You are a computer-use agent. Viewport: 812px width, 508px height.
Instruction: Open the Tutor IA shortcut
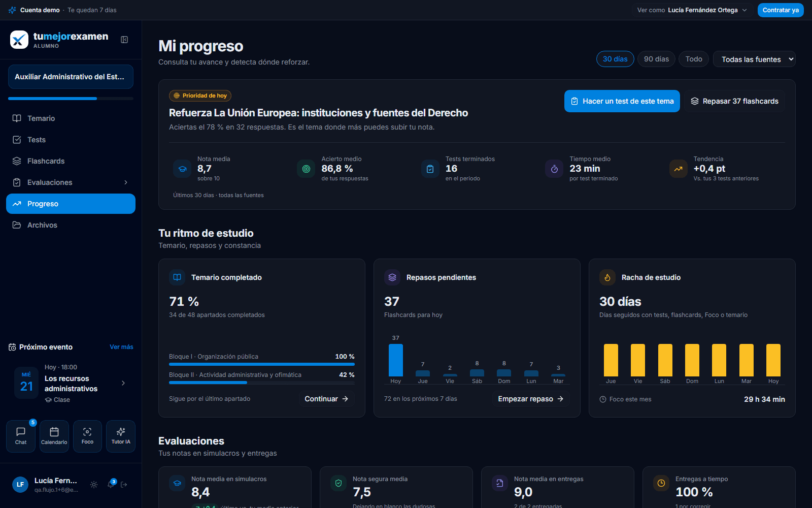121,436
